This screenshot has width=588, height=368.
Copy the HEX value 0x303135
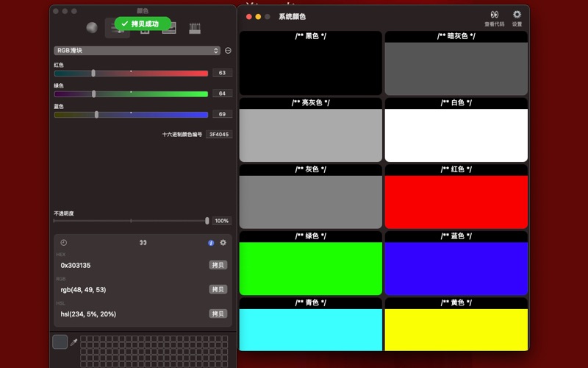(x=218, y=265)
